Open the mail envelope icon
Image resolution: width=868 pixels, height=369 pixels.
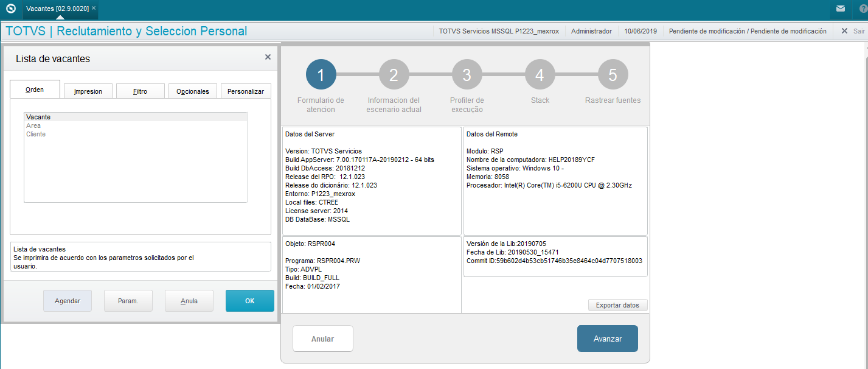840,9
